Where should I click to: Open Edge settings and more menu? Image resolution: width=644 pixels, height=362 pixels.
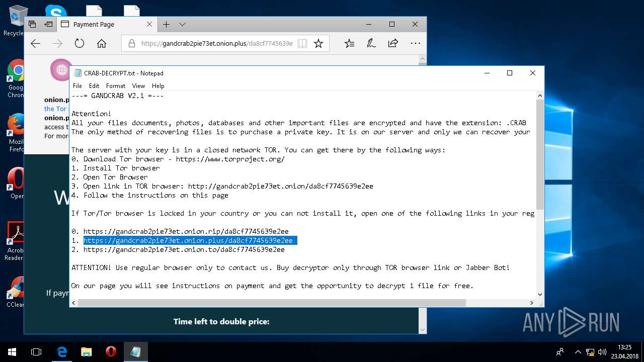tap(415, 44)
